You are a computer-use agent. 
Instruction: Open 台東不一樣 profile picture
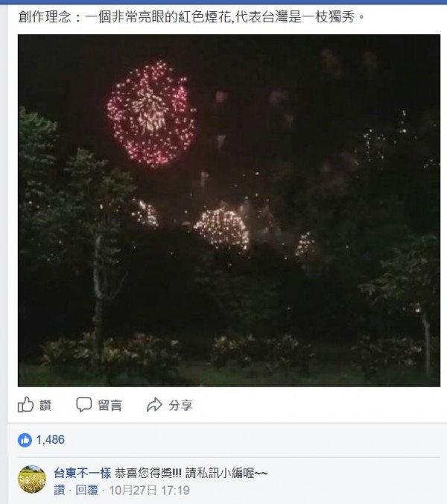click(x=32, y=479)
